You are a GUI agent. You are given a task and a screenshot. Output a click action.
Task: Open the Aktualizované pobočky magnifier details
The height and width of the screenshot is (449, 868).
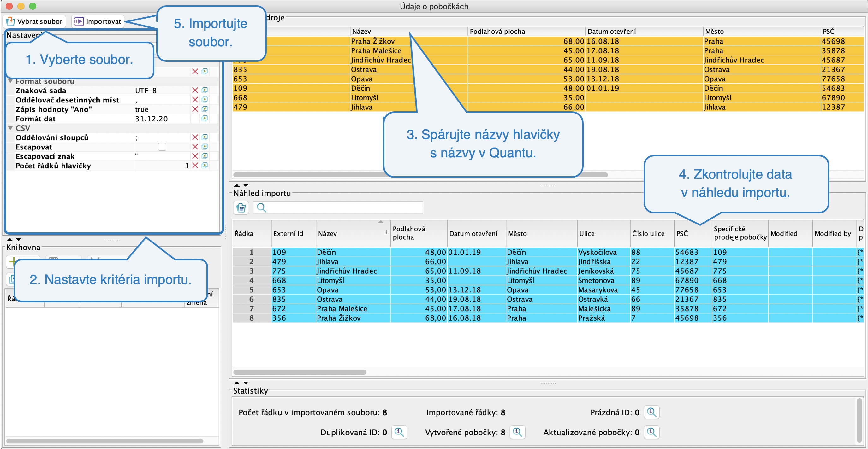[651, 432]
